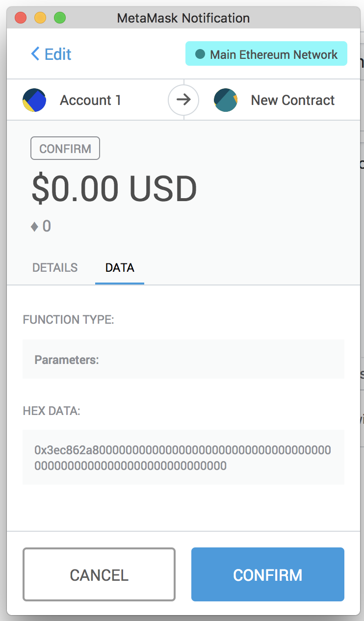Click the network status dot indicator
Screen dimensions: 364x621
(200, 54)
